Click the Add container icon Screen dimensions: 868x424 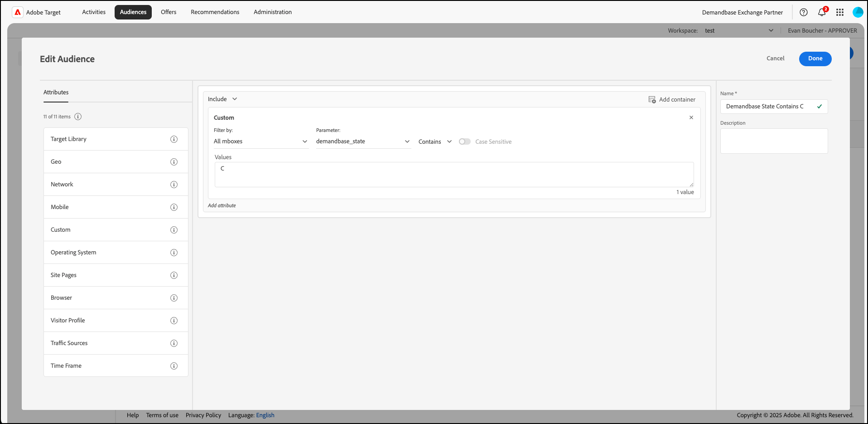[x=652, y=99]
